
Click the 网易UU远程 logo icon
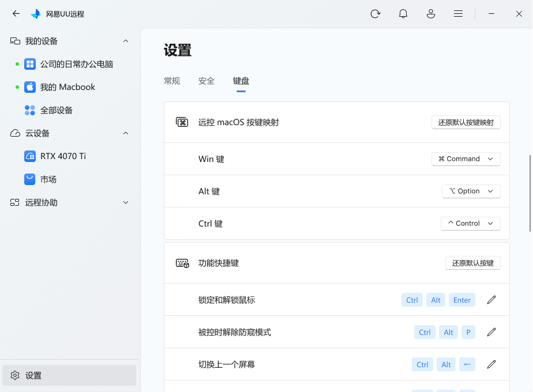tap(36, 14)
